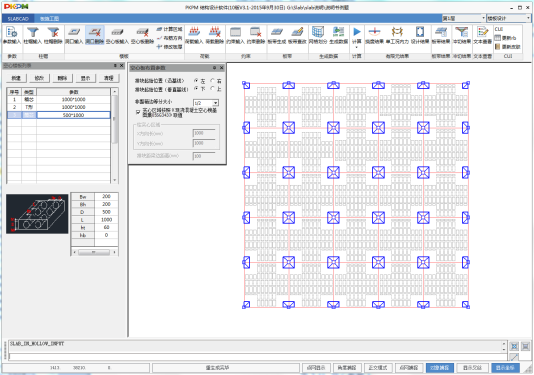The height and width of the screenshot is (375, 534).
Task: Open 单工况内力 internal force icon
Action: 397,35
